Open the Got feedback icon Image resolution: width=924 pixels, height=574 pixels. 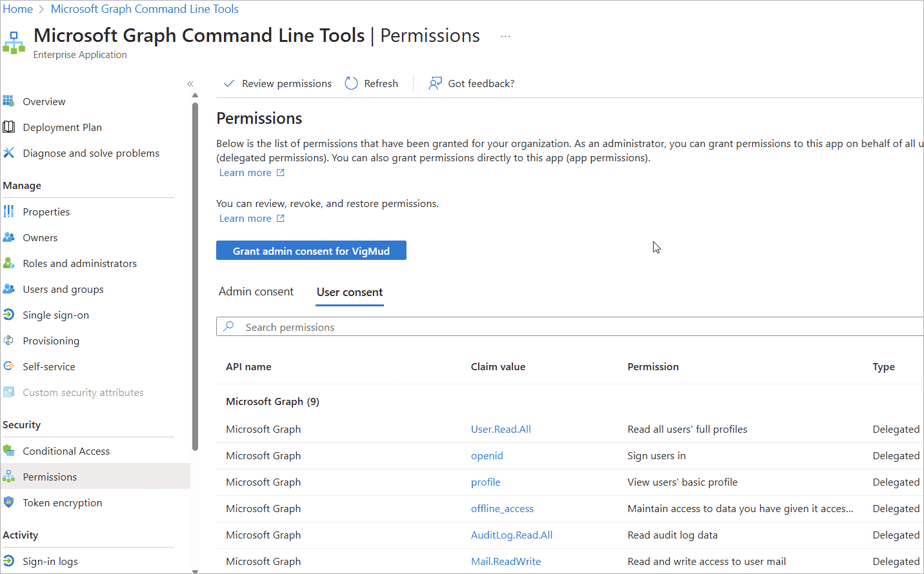pos(436,83)
